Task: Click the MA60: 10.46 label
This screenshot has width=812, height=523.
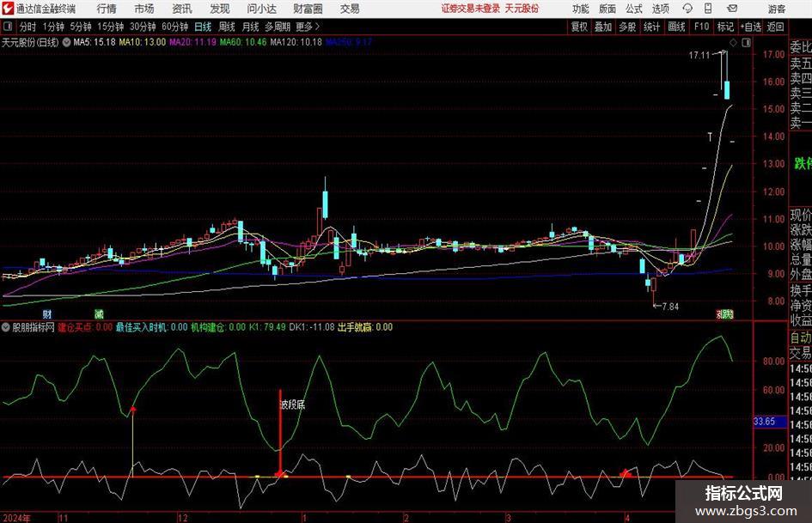Action: point(243,42)
